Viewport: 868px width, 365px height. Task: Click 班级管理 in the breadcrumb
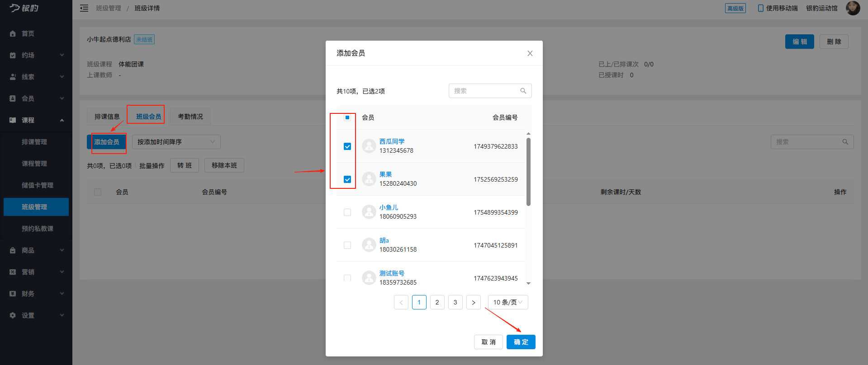point(109,8)
